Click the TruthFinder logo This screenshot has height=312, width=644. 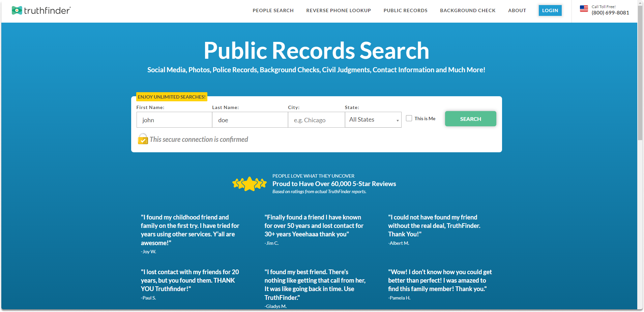41,10
